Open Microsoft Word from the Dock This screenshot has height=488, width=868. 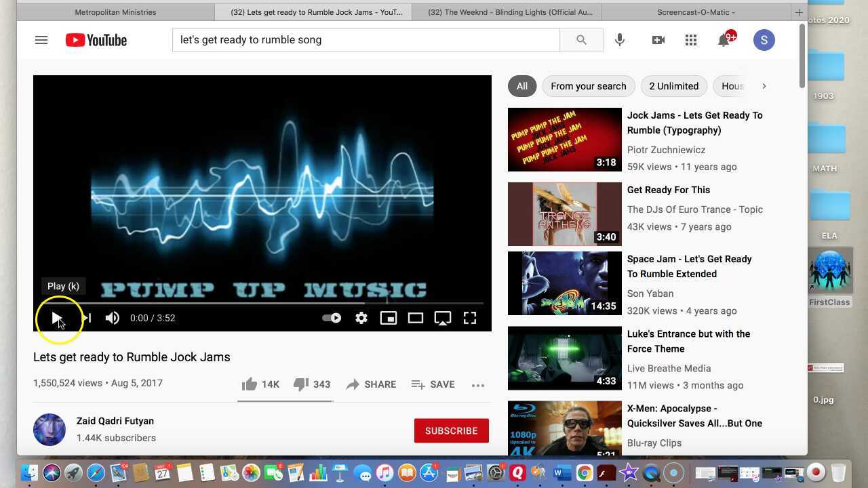[x=562, y=472]
